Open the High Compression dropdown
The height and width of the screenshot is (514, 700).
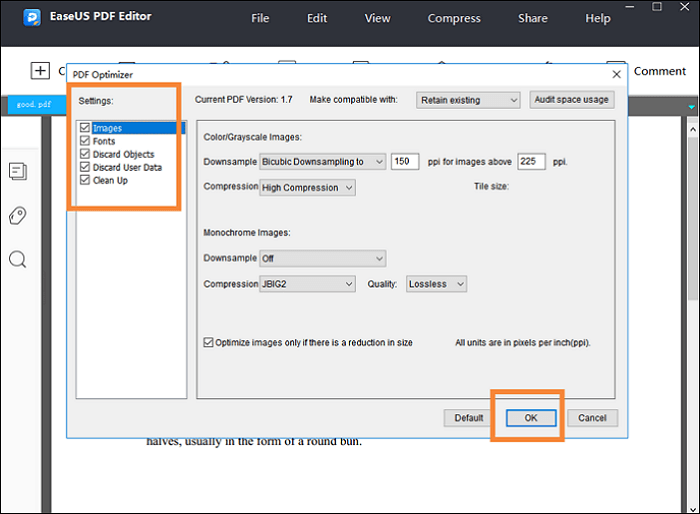pyautogui.click(x=308, y=188)
